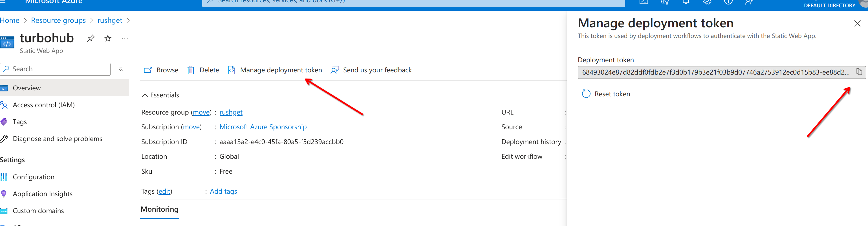
Task: Select Overview in the sidebar
Action: pos(64,88)
